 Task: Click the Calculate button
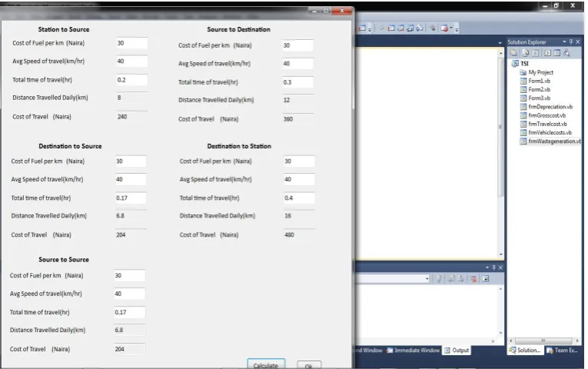click(266, 364)
